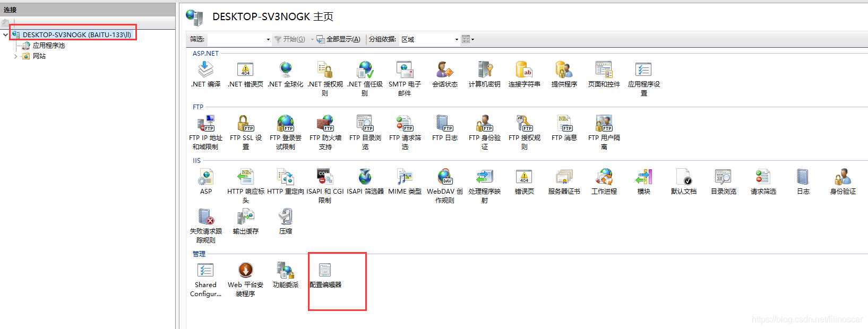Screen dimensions: 868x329
Task: Open 工作进程 feature
Action: click(x=604, y=181)
